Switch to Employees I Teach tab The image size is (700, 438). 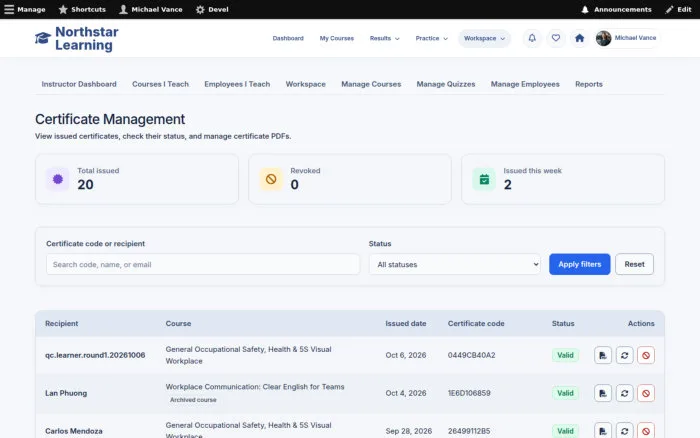237,84
